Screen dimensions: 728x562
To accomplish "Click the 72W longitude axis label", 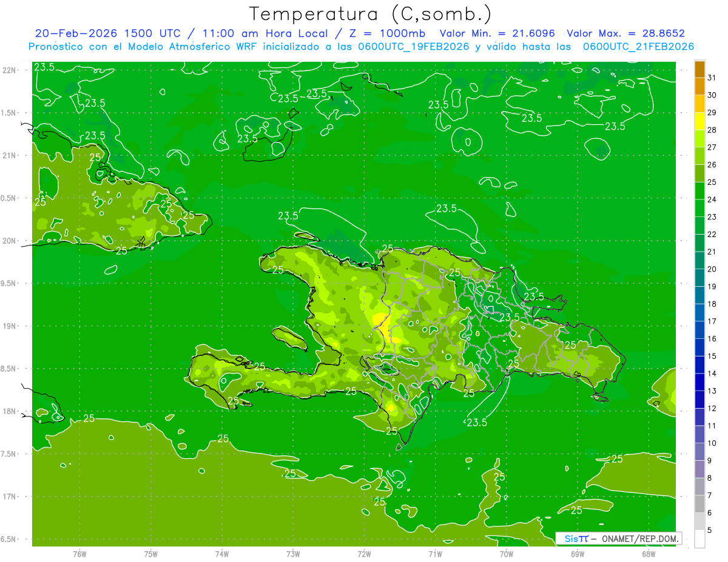I will pos(364,554).
